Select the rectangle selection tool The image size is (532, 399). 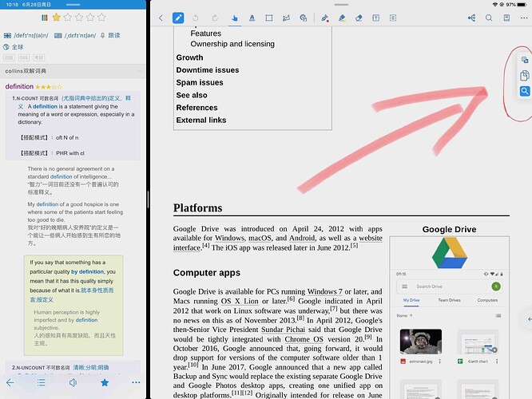coord(269,18)
